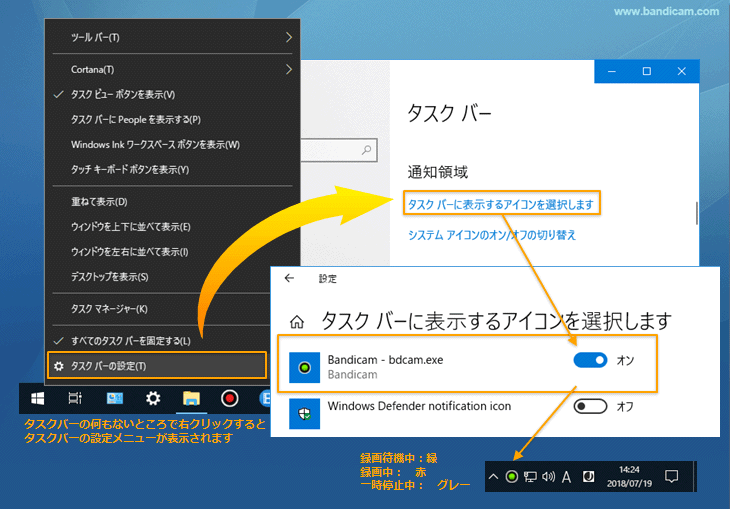Screen dimensions: 730x509
Task: Expand the Cortana(T) submenu
Action: [172, 69]
